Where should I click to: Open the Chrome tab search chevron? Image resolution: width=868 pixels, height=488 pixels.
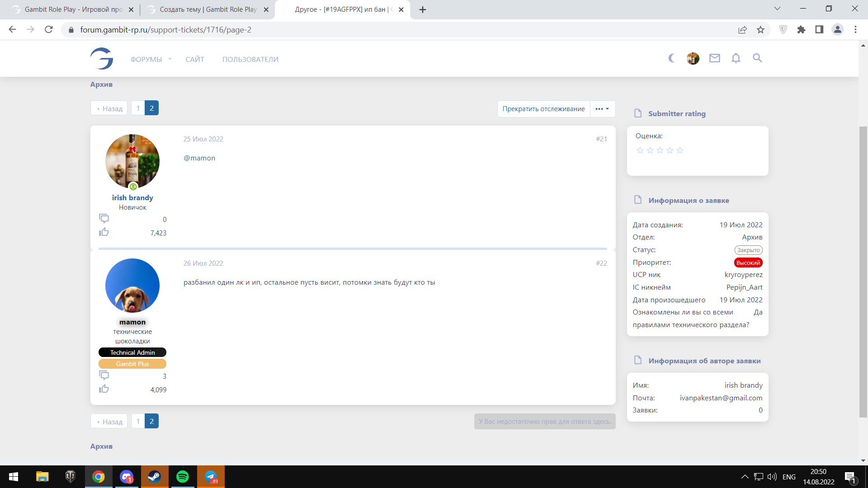coord(777,9)
